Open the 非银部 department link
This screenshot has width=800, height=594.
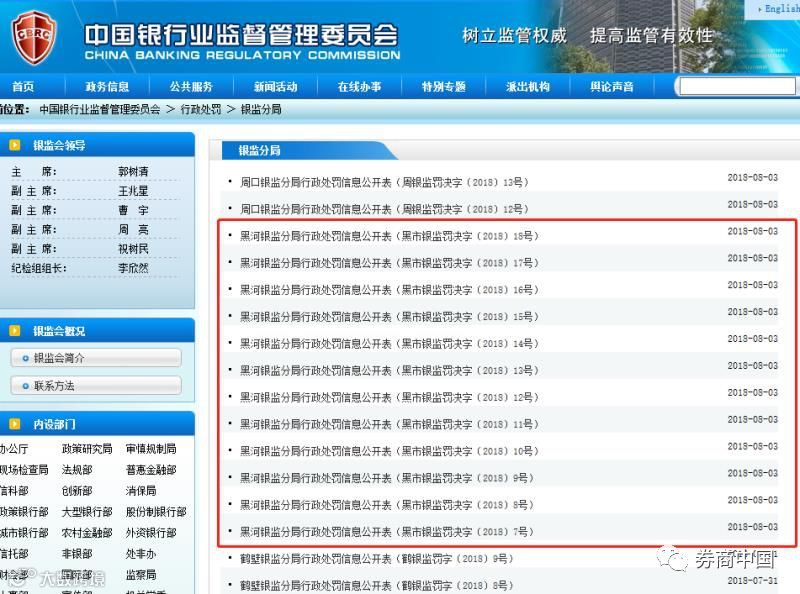point(77,554)
